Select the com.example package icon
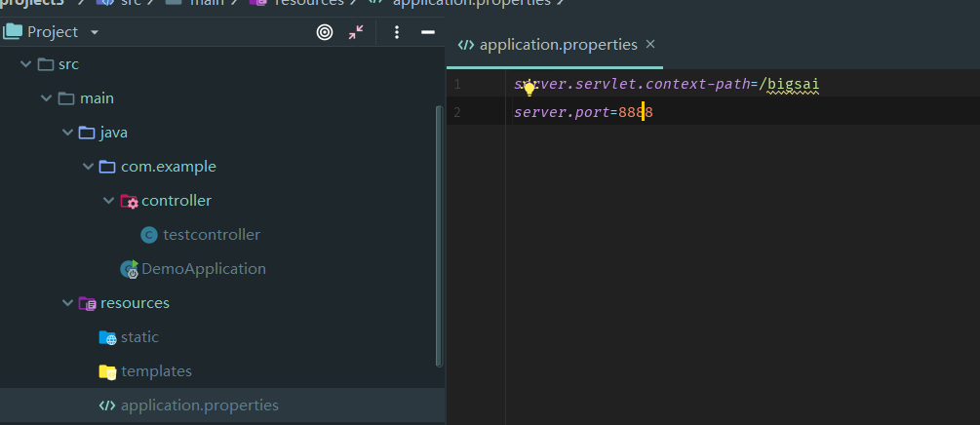This screenshot has height=425, width=980. (107, 167)
